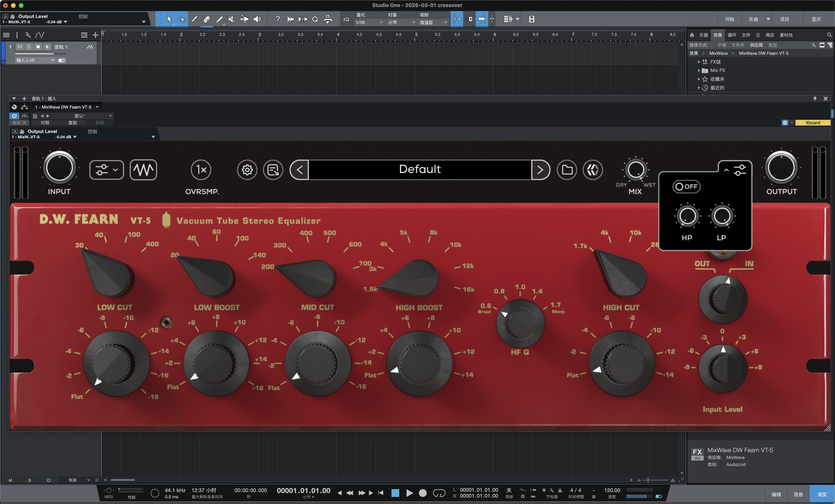Open the plugin settings gear icon
835x504 pixels.
[x=247, y=170]
